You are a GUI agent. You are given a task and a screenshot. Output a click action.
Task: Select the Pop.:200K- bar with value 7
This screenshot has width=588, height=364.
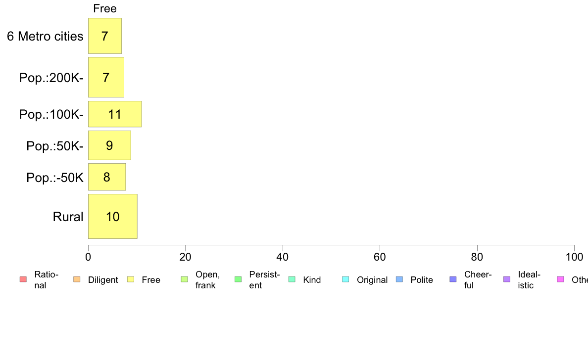click(x=106, y=77)
